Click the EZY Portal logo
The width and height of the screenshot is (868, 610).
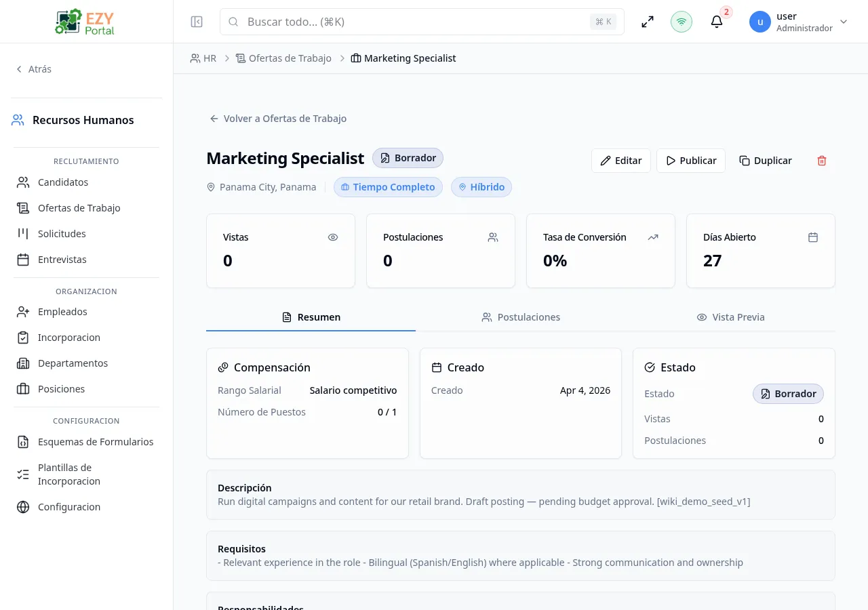85,22
